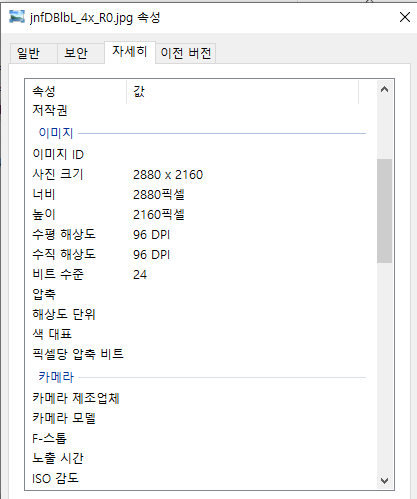
Task: Click 96 DPI value for 수직 해상도
Action: (152, 255)
